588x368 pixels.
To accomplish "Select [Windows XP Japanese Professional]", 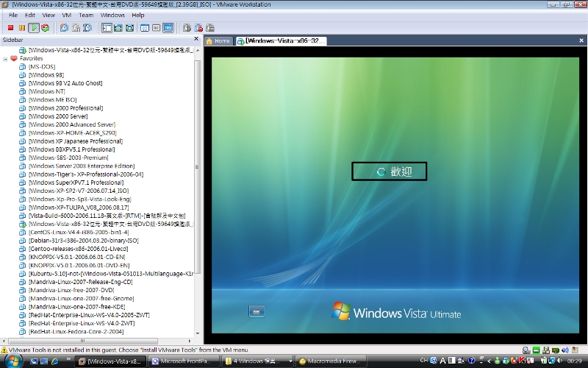I will 76,141.
